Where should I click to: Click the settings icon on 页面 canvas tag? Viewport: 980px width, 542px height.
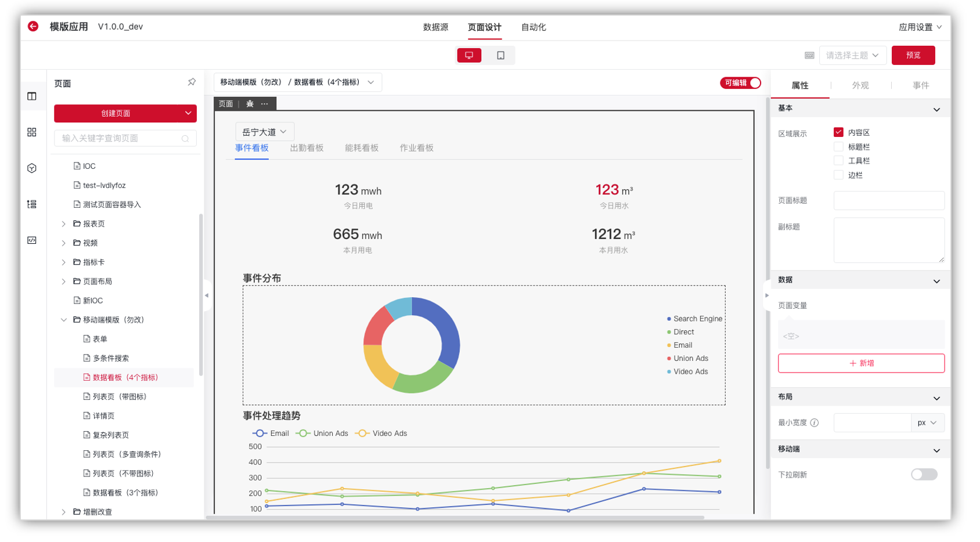click(250, 104)
